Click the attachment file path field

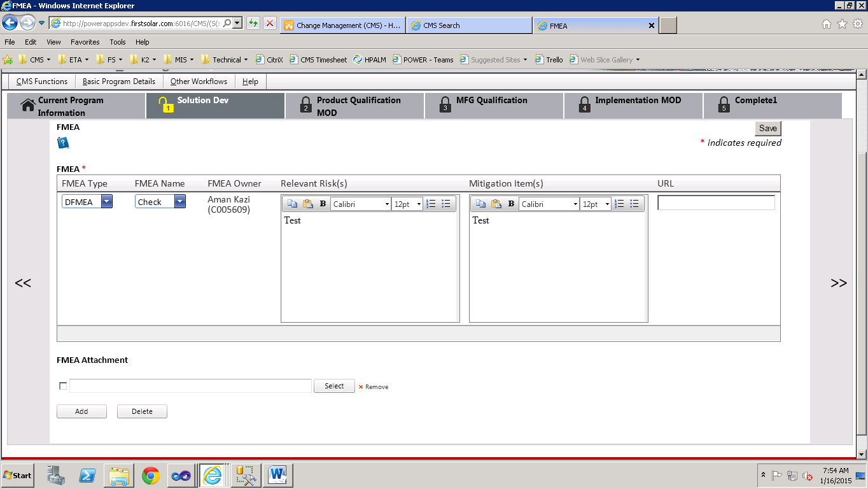190,386
